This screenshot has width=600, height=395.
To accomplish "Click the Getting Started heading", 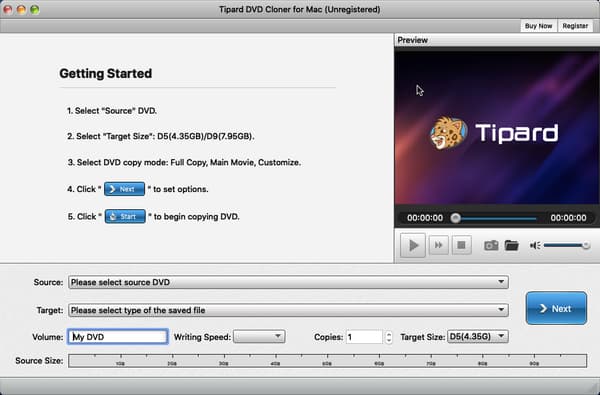I will click(106, 73).
